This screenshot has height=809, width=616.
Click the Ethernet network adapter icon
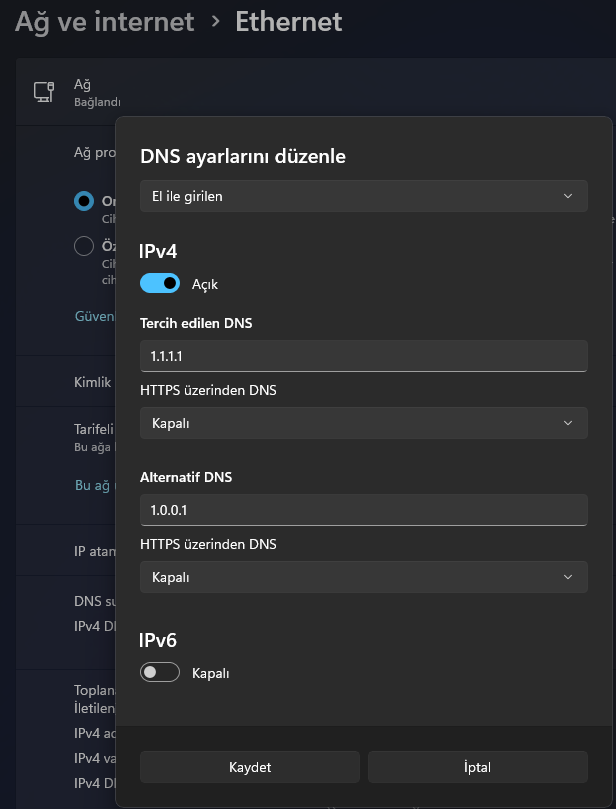(43, 92)
